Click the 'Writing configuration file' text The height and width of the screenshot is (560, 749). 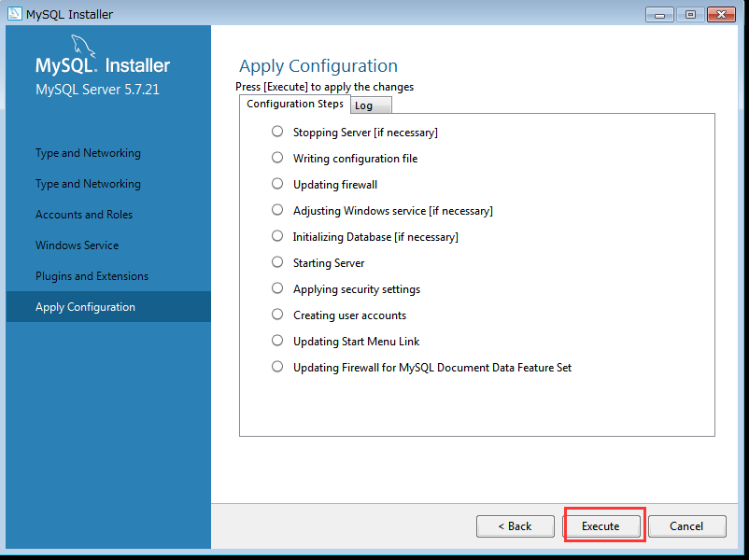pyautogui.click(x=356, y=159)
